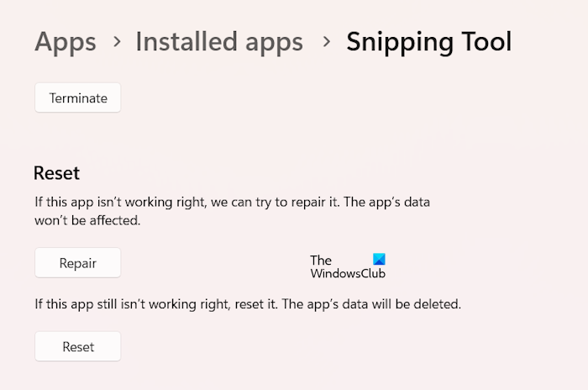Click the "WindowsClub" watermark text
This screenshot has width=588, height=390.
click(348, 274)
